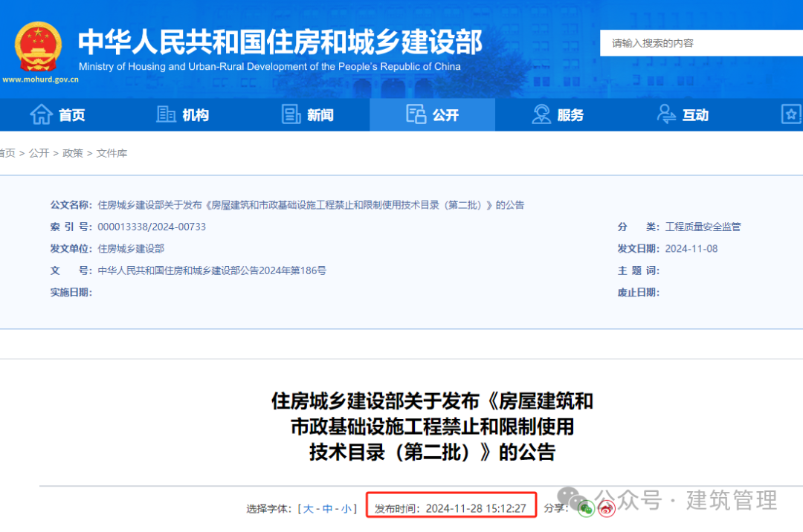The height and width of the screenshot is (532, 803).
Task: Click the building icon next to 机构
Action: click(x=166, y=114)
